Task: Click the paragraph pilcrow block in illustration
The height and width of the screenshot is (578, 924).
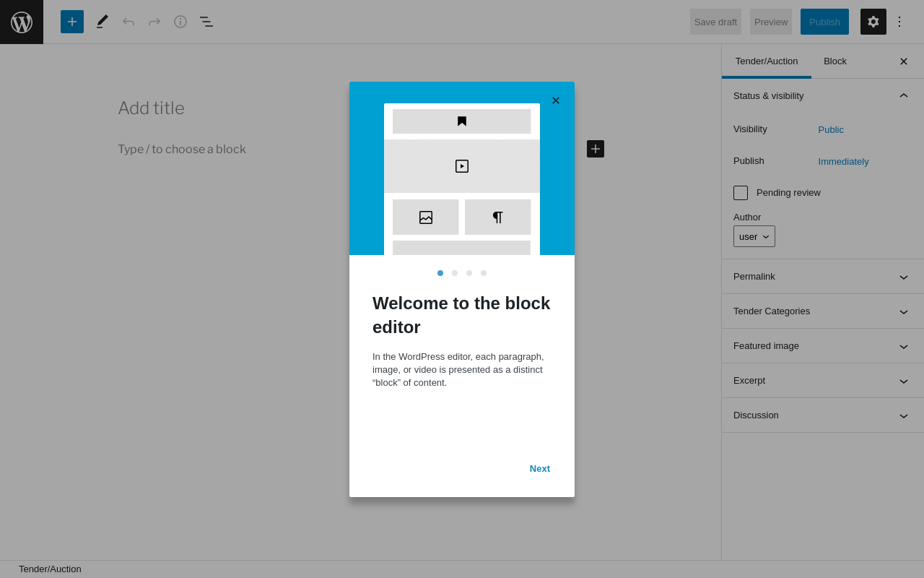Action: pyautogui.click(x=498, y=217)
